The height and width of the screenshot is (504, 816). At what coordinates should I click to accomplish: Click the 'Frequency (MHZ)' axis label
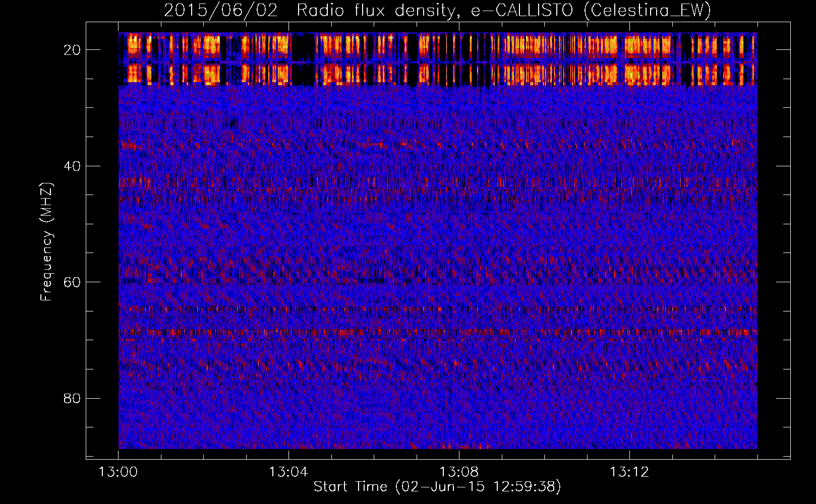[x=46, y=242]
